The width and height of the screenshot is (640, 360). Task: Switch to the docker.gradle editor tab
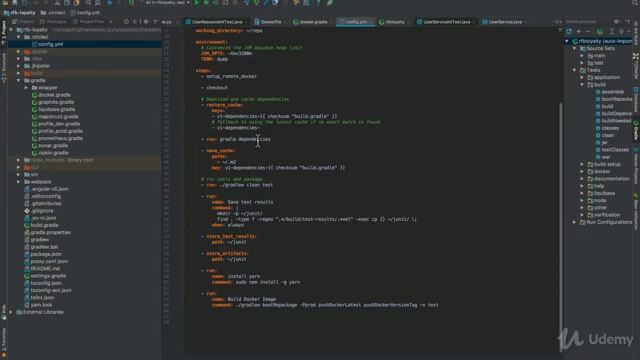(x=312, y=22)
